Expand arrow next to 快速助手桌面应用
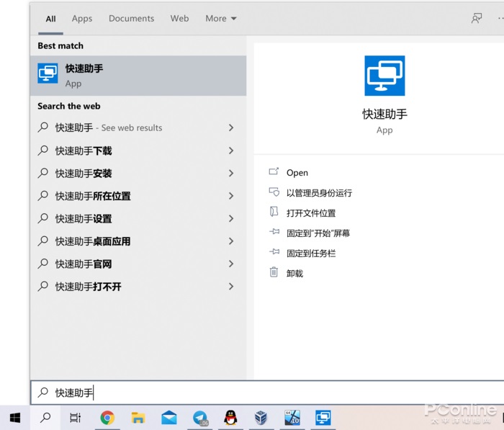The height and width of the screenshot is (430, 504). [231, 241]
